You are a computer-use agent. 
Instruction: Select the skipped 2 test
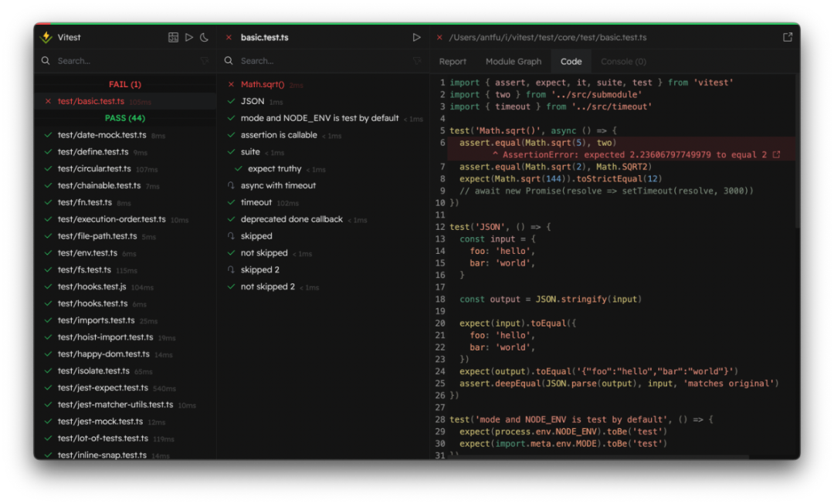pyautogui.click(x=324, y=269)
